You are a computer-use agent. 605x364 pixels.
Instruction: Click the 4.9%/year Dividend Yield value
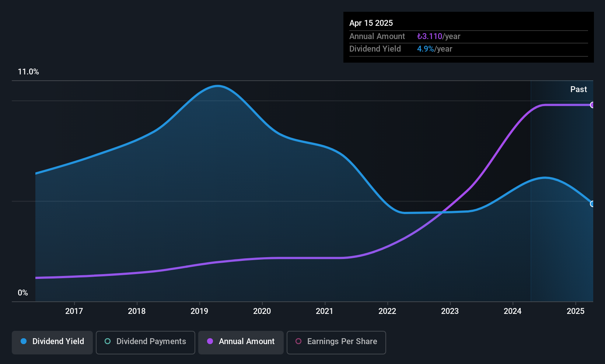434,49
